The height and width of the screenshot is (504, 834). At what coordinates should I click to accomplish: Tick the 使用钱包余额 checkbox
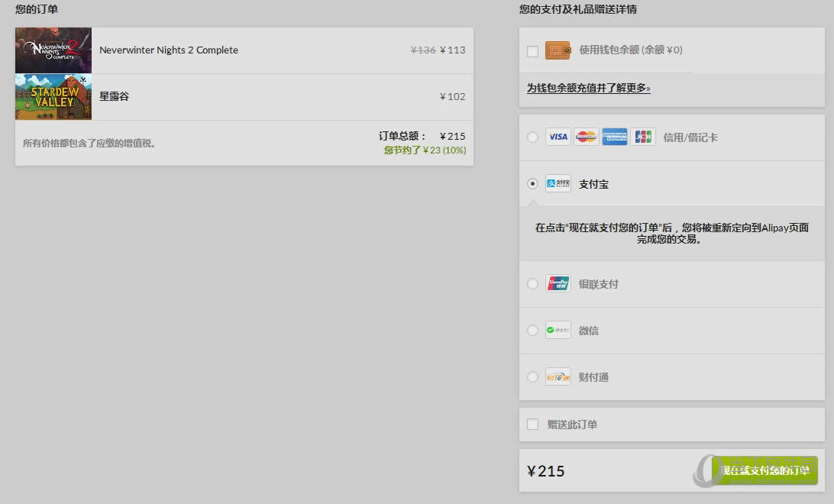(532, 51)
